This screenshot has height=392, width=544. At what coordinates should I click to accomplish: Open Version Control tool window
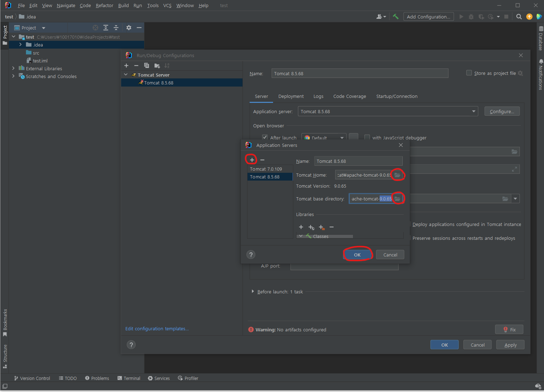point(32,378)
